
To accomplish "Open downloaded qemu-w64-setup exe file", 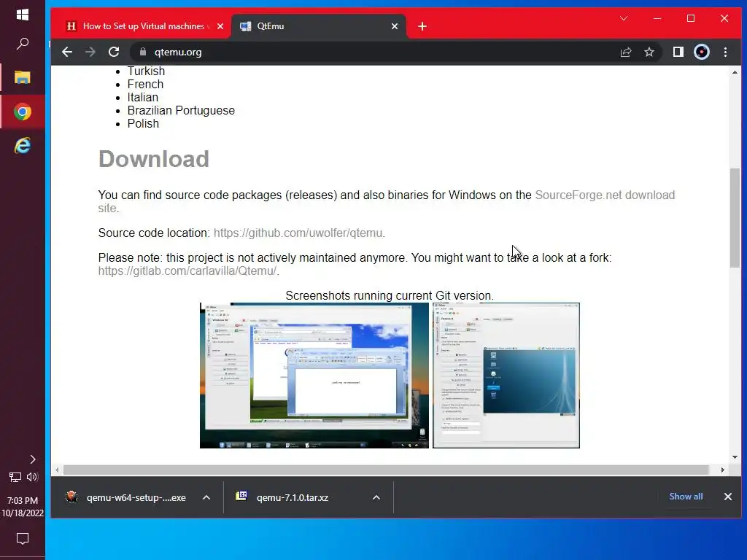I will tap(125, 497).
